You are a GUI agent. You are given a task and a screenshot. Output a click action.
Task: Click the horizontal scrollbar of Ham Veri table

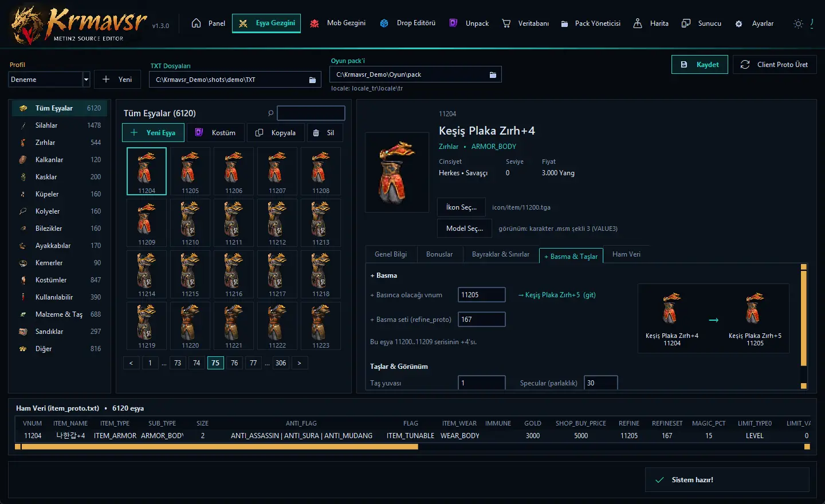point(219,447)
